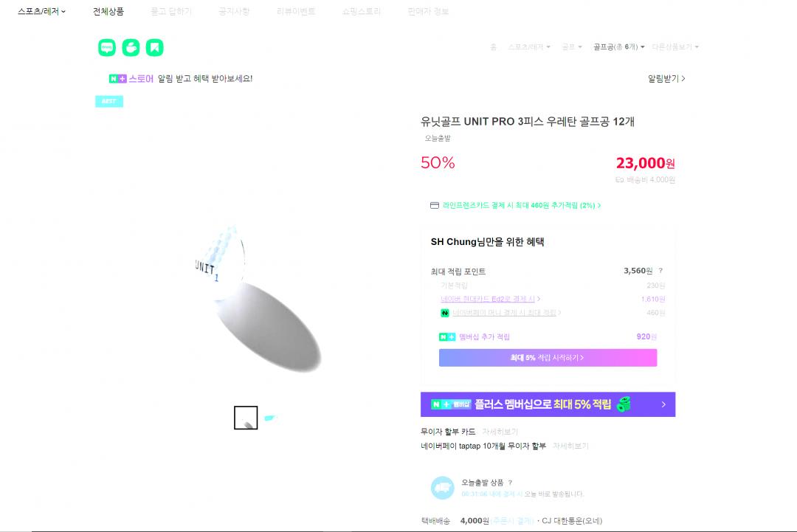
Task: Click the green TalkTalk chat icon
Action: (107, 48)
